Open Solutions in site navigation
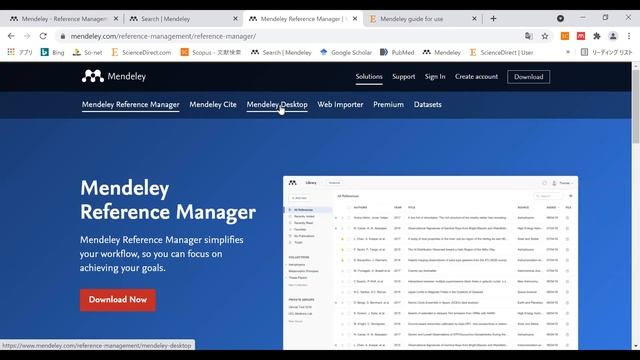 [369, 76]
